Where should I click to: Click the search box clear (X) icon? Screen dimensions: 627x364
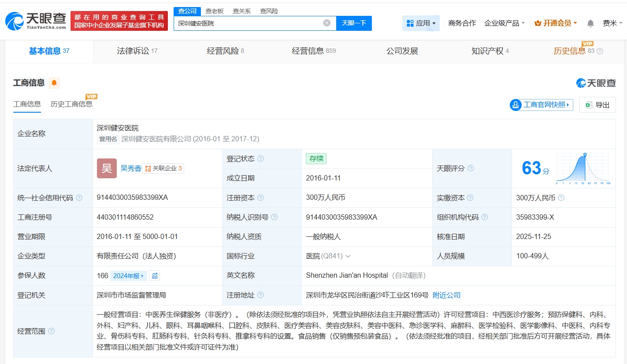(x=326, y=23)
